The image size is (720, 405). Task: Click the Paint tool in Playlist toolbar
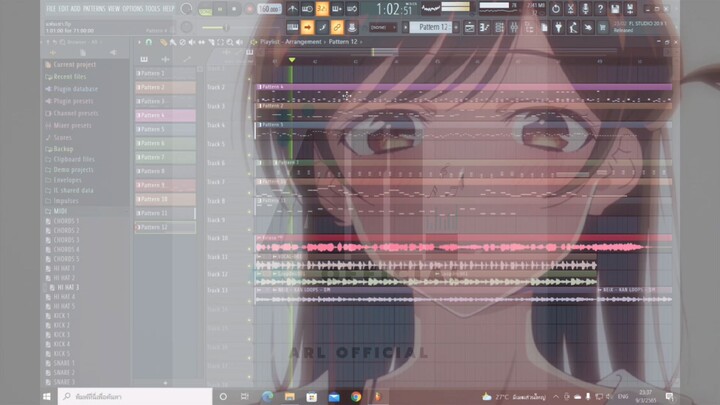[173, 42]
